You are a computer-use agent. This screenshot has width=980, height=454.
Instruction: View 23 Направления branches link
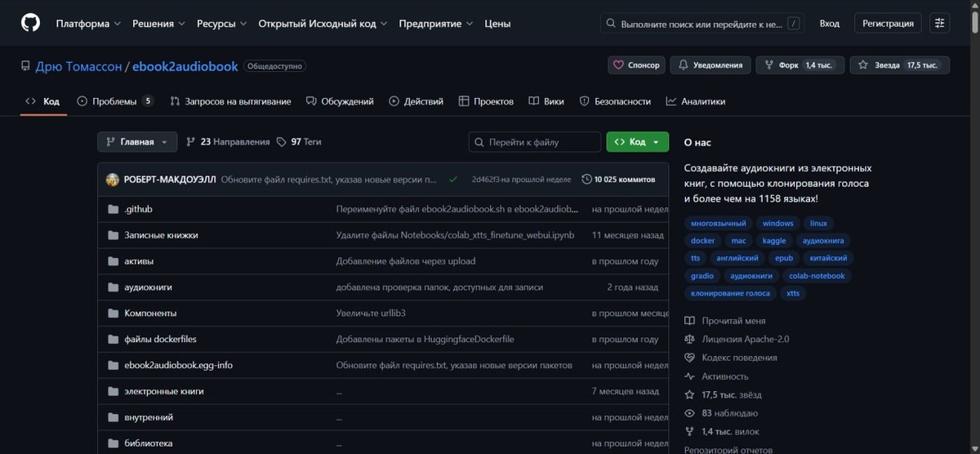point(228,142)
